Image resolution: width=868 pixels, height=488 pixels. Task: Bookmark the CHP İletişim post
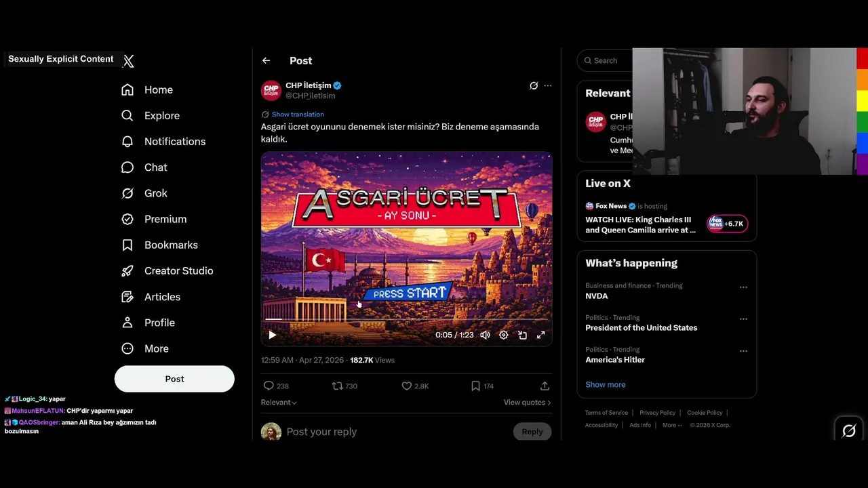[x=476, y=386]
